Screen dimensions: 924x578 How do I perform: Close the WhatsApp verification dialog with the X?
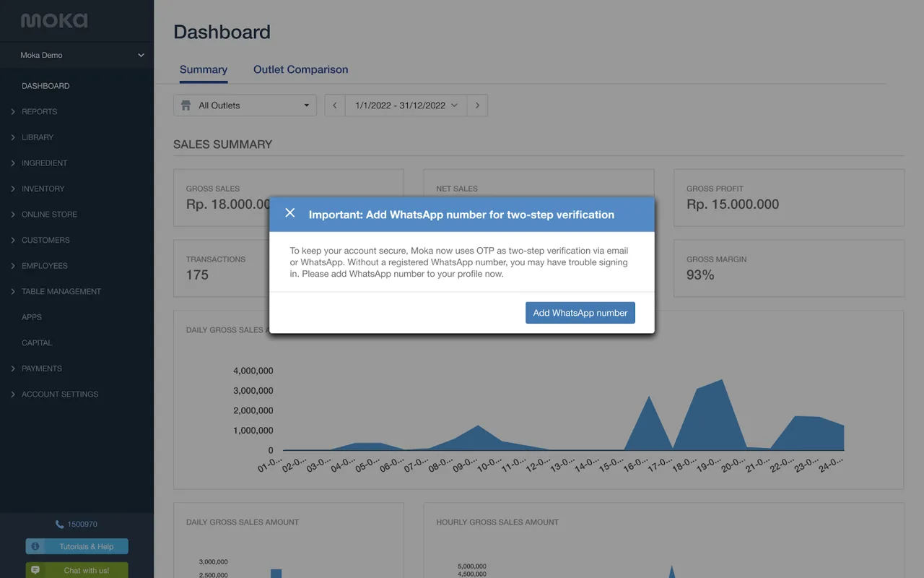tap(290, 213)
